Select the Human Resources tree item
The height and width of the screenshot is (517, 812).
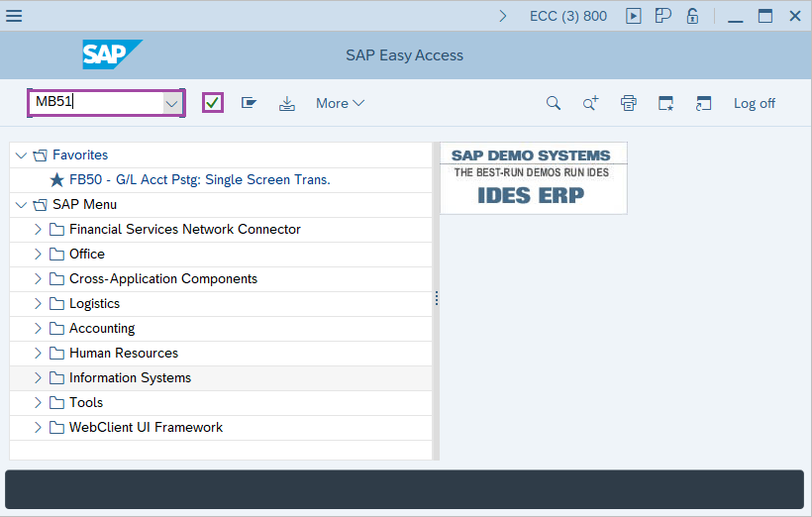click(x=124, y=354)
